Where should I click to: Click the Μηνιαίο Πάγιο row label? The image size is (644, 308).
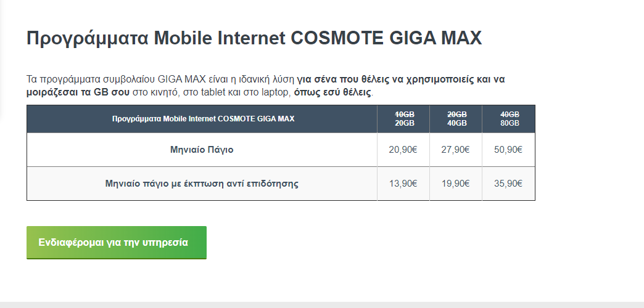[202, 150]
